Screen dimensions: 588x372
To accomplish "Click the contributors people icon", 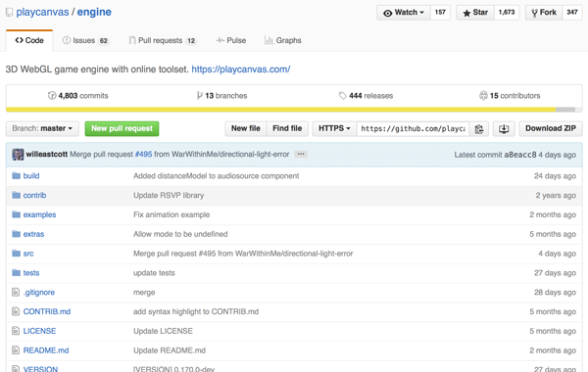I will tap(483, 96).
